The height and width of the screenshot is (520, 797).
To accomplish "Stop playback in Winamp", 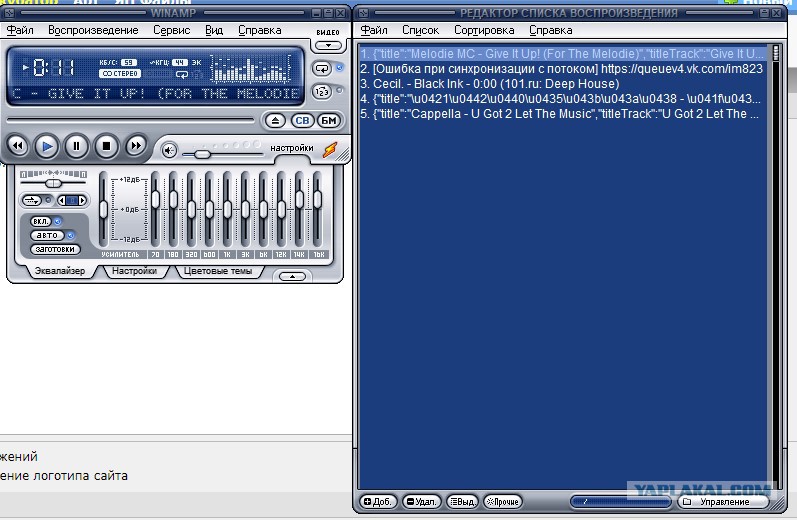I will [x=106, y=146].
